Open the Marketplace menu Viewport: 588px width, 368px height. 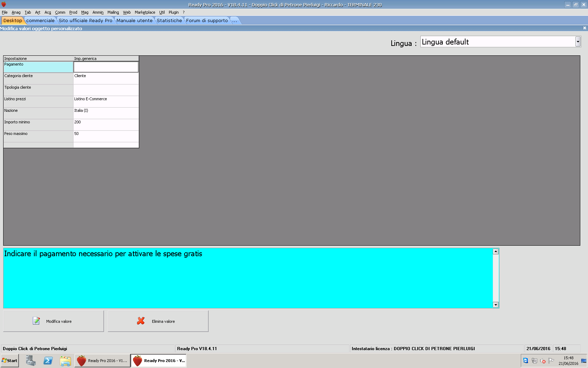click(x=145, y=12)
